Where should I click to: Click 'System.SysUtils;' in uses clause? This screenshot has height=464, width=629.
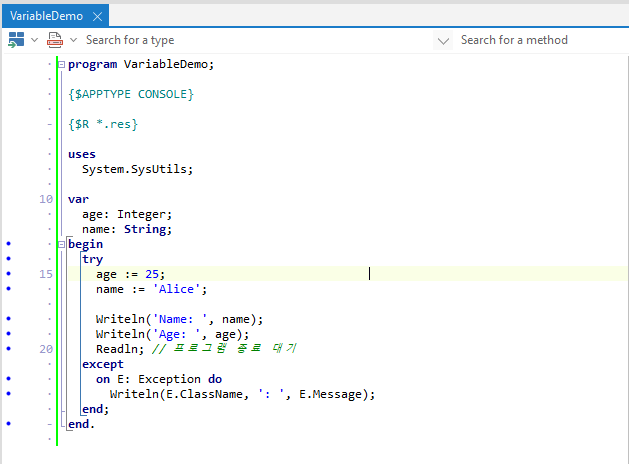[x=138, y=169]
